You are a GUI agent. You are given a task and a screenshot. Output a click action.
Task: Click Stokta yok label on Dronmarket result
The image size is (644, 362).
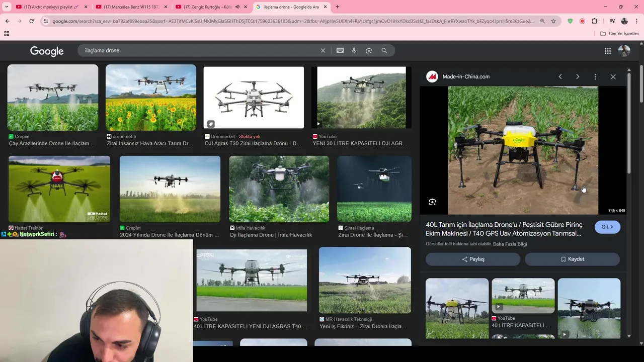[250, 137]
